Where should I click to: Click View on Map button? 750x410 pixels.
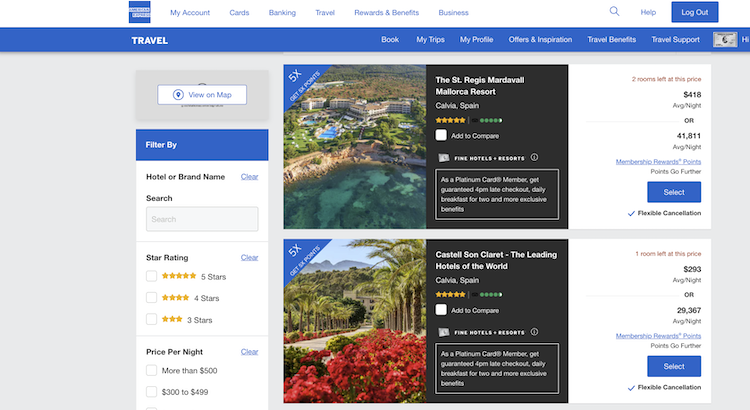[x=202, y=95]
